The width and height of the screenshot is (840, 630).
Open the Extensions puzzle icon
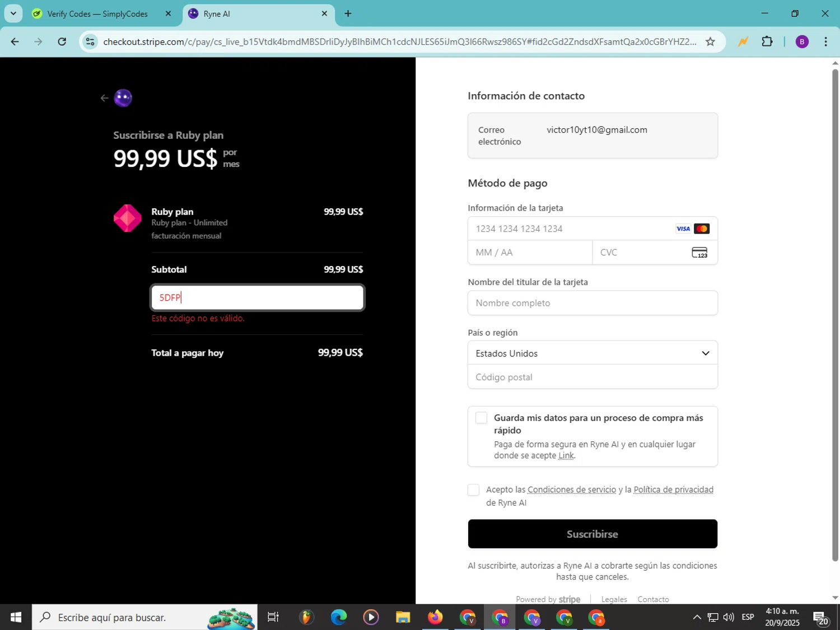[767, 41]
